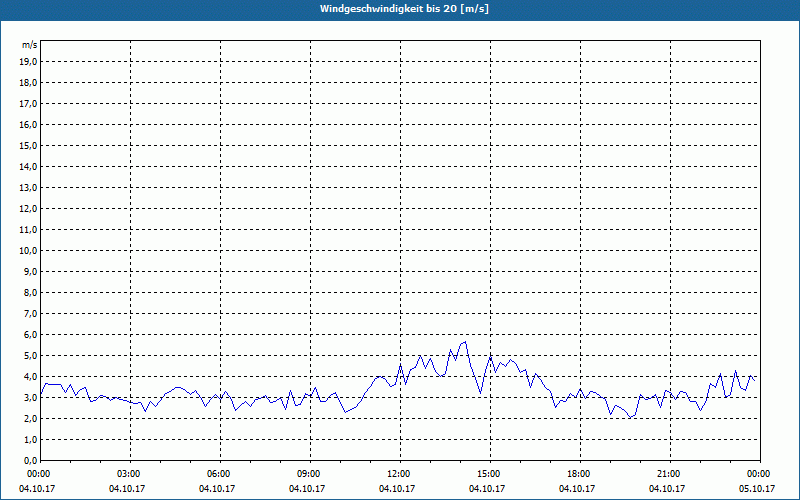Select the 03:00 time label

(131, 474)
